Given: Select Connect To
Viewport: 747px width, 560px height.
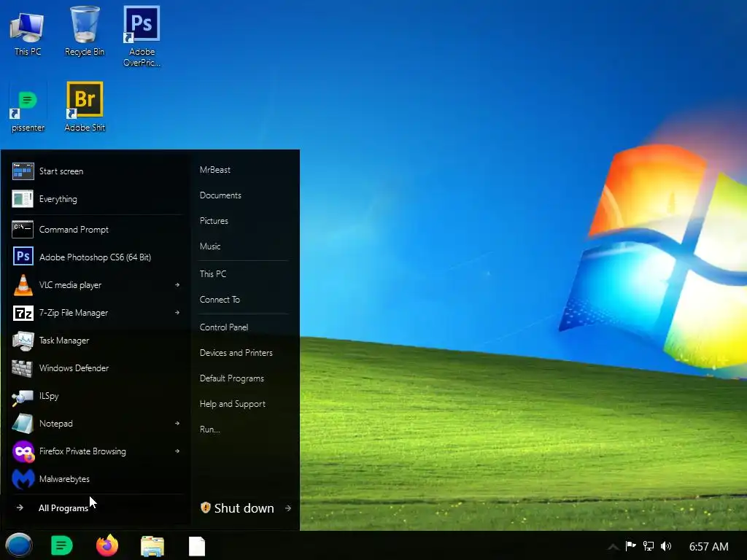Looking at the screenshot, I should pyautogui.click(x=220, y=300).
